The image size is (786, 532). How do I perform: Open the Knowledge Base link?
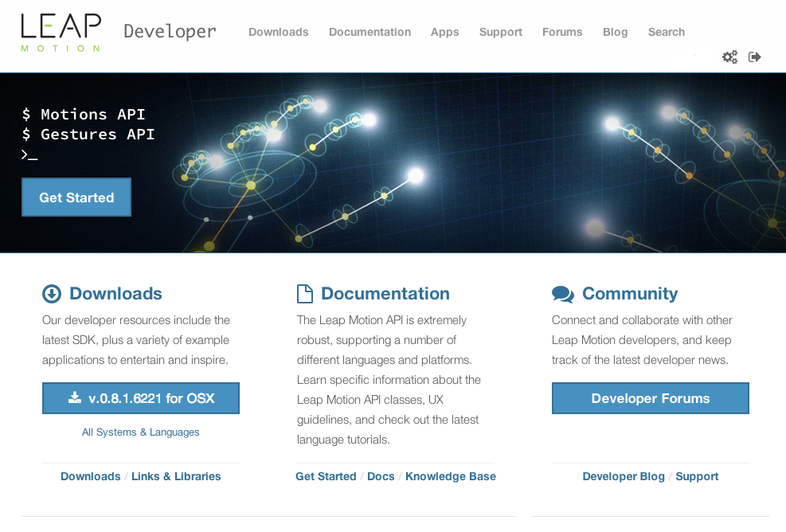[451, 476]
